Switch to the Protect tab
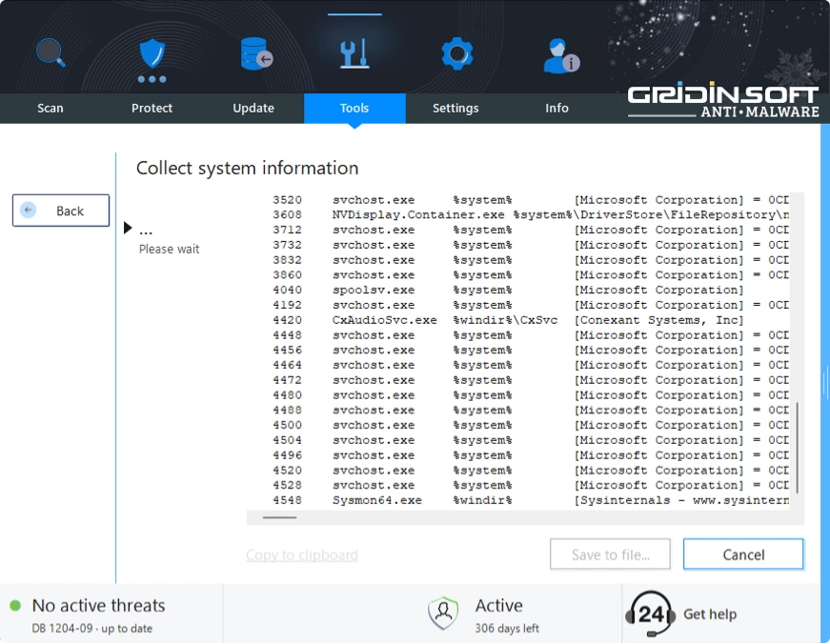The height and width of the screenshot is (644, 830). tap(152, 109)
